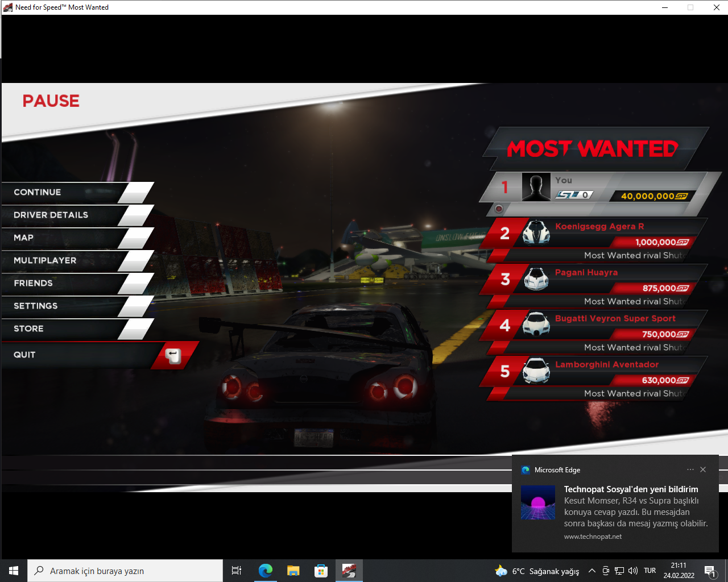Click the Technopat notification thumbnail image
This screenshot has height=582, width=728.
coord(538,502)
